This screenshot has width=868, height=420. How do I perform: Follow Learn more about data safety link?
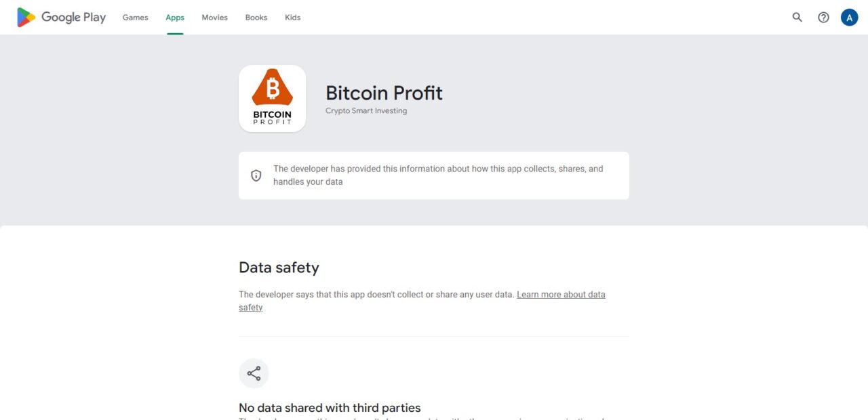click(x=422, y=301)
